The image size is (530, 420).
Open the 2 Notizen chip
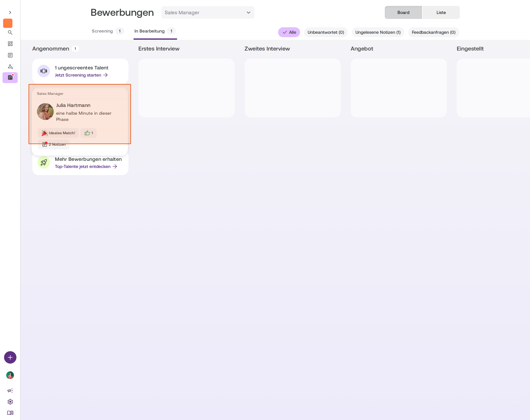coord(54,144)
